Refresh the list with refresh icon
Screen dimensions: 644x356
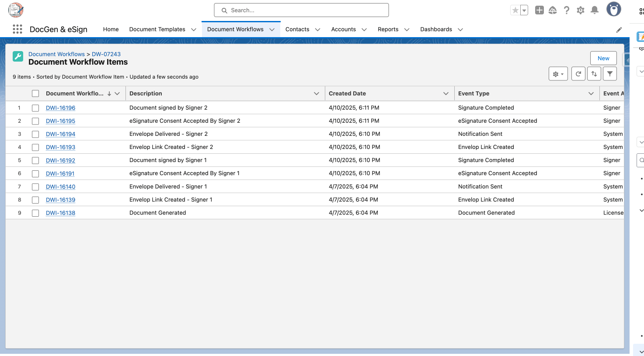(578, 74)
